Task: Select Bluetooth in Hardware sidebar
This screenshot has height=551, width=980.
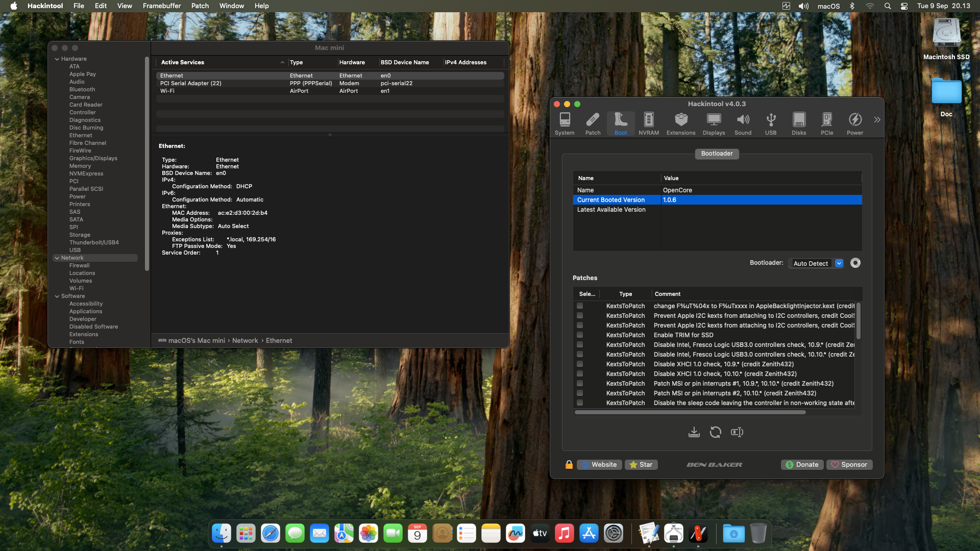Action: (x=82, y=89)
